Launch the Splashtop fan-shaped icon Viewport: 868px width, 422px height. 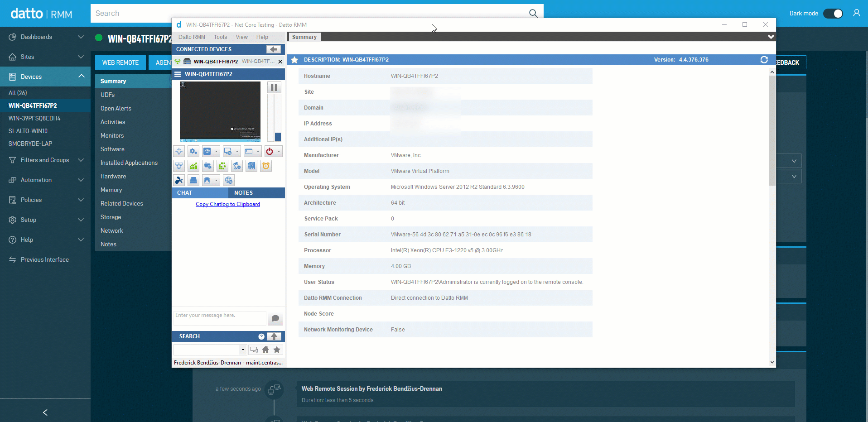(179, 180)
